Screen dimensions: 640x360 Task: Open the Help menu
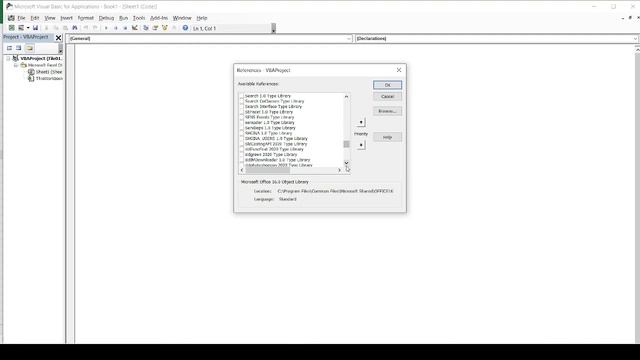(x=202, y=18)
